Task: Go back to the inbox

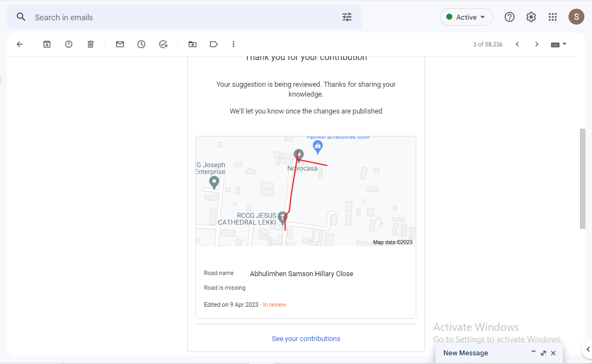Action: tap(20, 44)
